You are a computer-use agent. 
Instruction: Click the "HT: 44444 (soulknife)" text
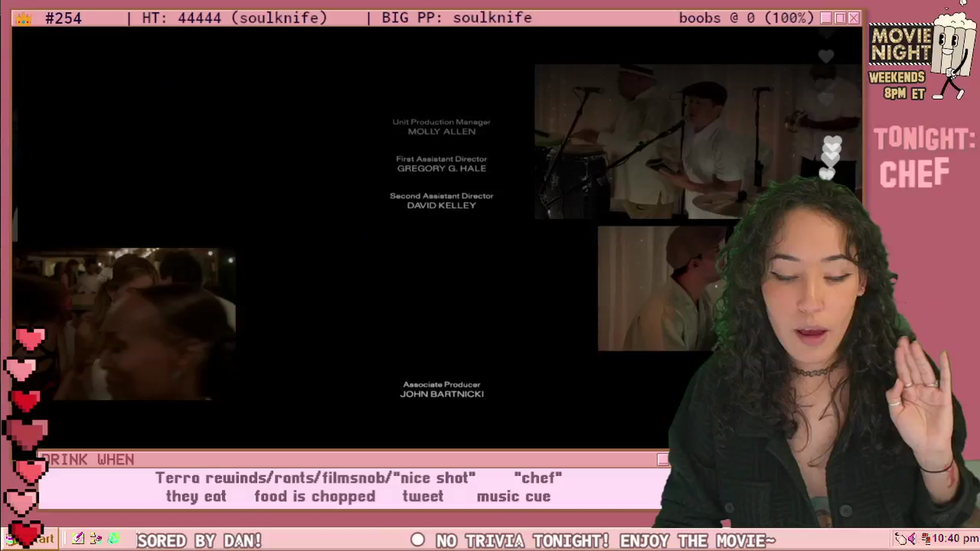(x=234, y=18)
